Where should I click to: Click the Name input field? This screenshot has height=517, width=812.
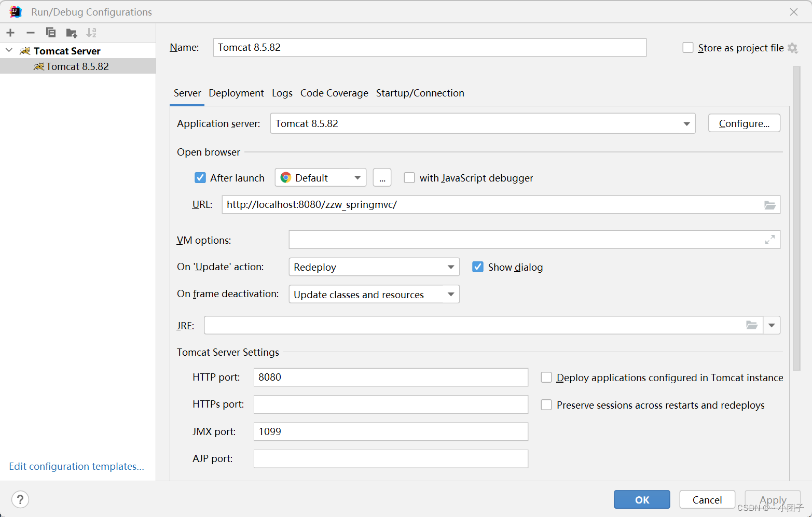(x=430, y=47)
